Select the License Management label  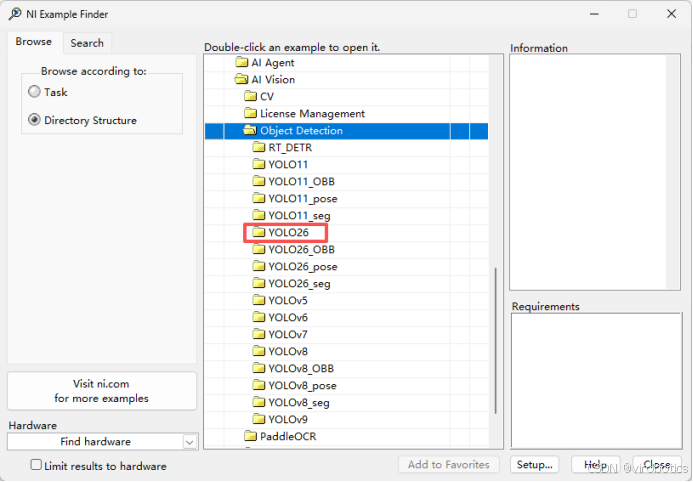pyautogui.click(x=312, y=114)
